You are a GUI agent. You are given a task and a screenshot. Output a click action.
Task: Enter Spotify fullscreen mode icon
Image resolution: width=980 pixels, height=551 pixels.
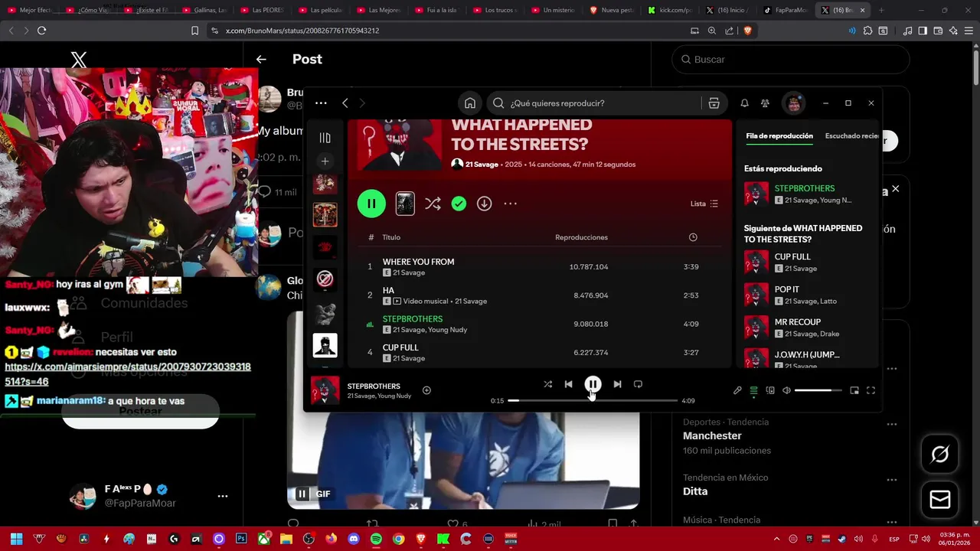871,390
